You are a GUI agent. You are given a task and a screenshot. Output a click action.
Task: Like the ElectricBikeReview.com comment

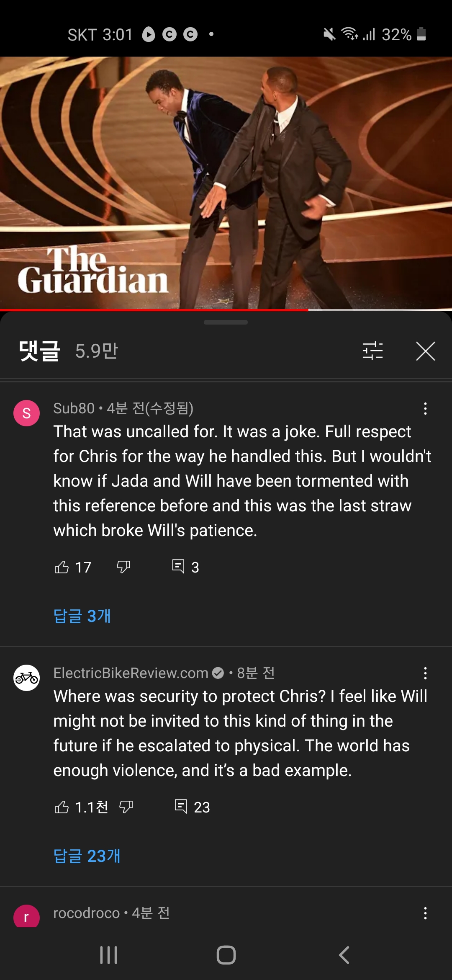point(62,807)
